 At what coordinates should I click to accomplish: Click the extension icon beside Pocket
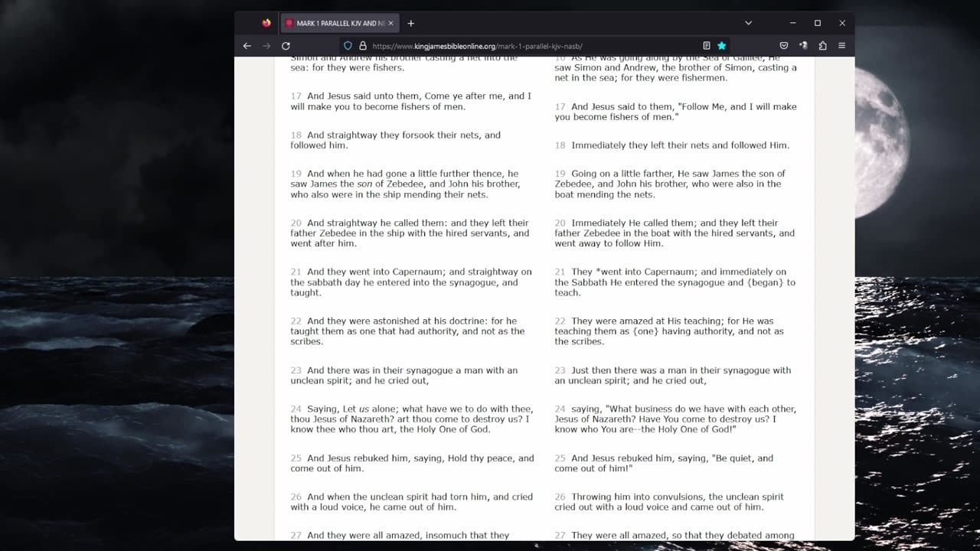coord(803,46)
